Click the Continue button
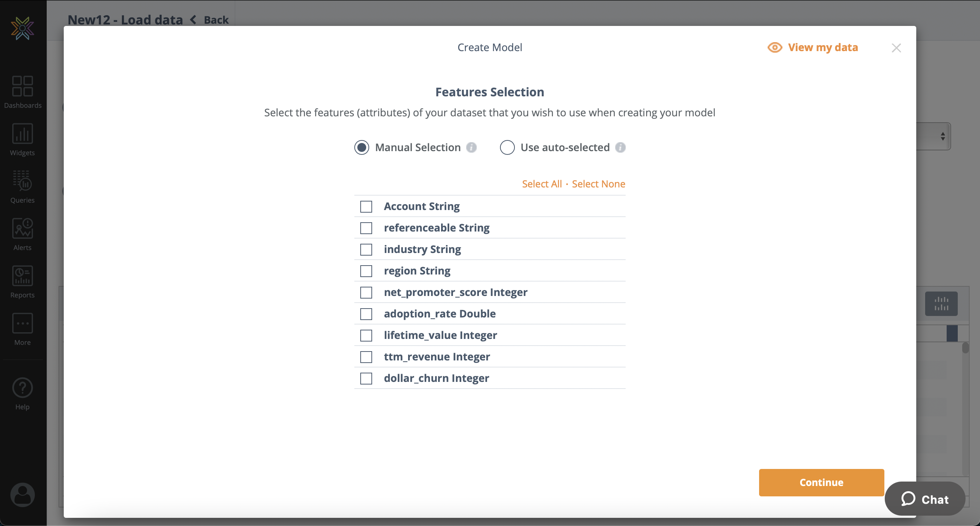 [x=821, y=483]
